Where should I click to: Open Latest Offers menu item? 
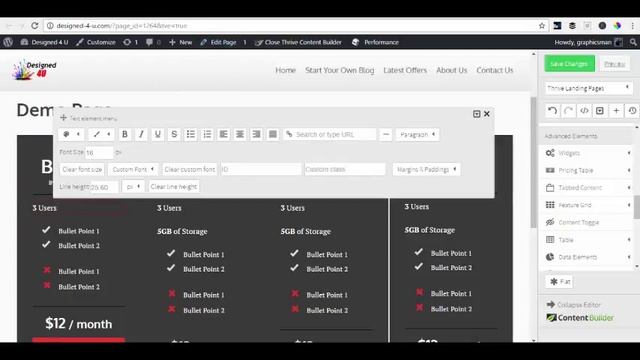click(x=405, y=70)
